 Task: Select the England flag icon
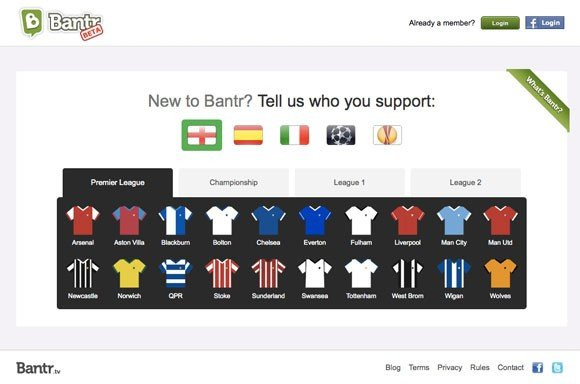tap(202, 135)
